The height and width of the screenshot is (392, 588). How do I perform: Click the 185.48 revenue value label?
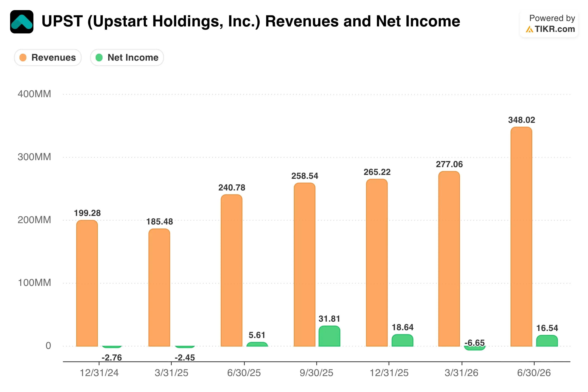[159, 222]
